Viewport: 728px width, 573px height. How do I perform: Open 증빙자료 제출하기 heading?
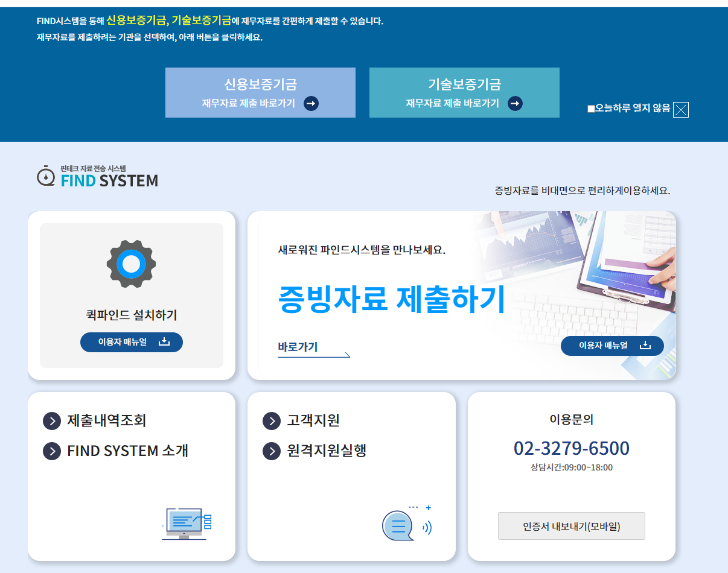coord(391,299)
